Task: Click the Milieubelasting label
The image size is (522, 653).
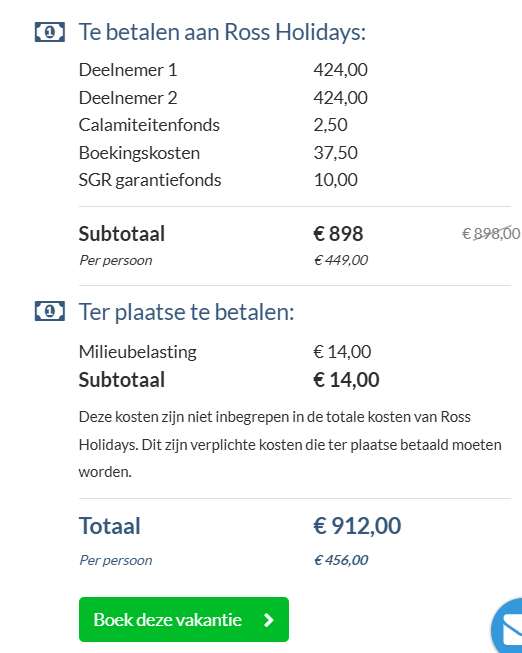Action: click(x=137, y=352)
